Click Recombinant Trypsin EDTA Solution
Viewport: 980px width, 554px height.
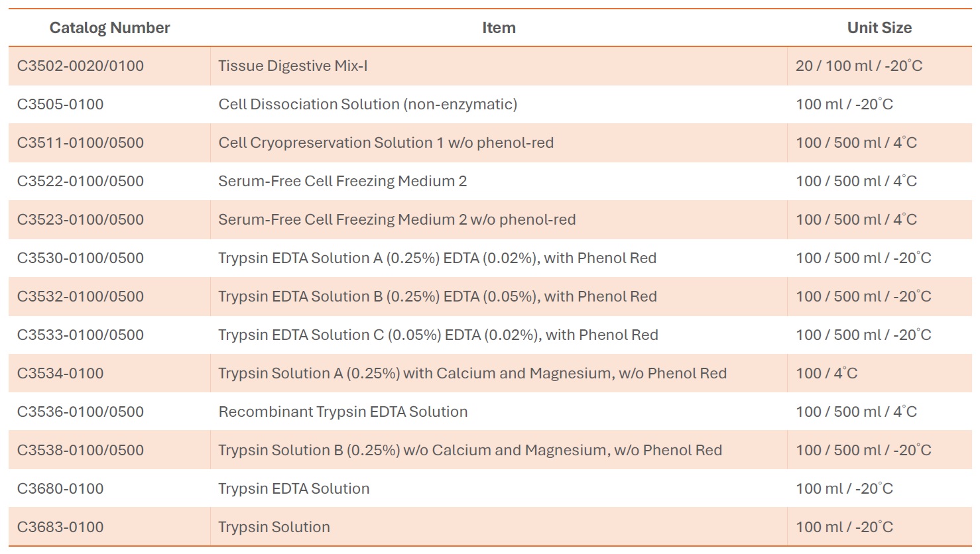coord(343,412)
